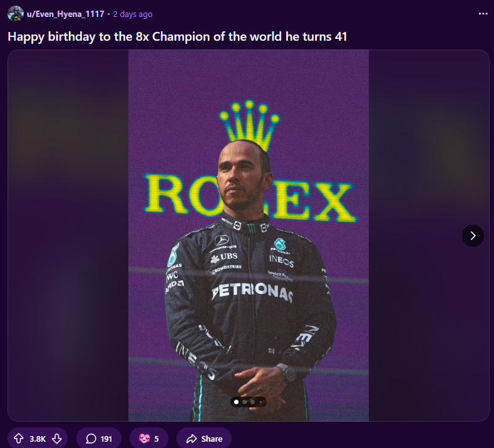
Task: Click the heart award icon
Action: (x=144, y=439)
